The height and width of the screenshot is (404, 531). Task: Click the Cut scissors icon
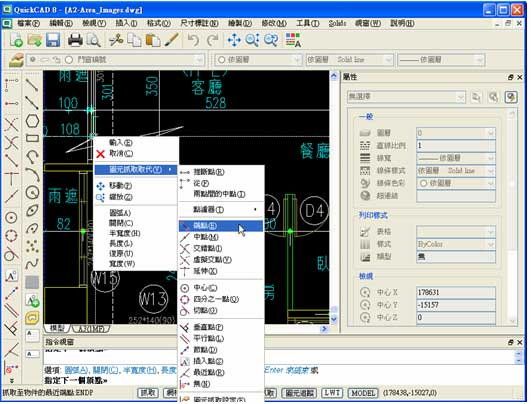click(x=116, y=40)
